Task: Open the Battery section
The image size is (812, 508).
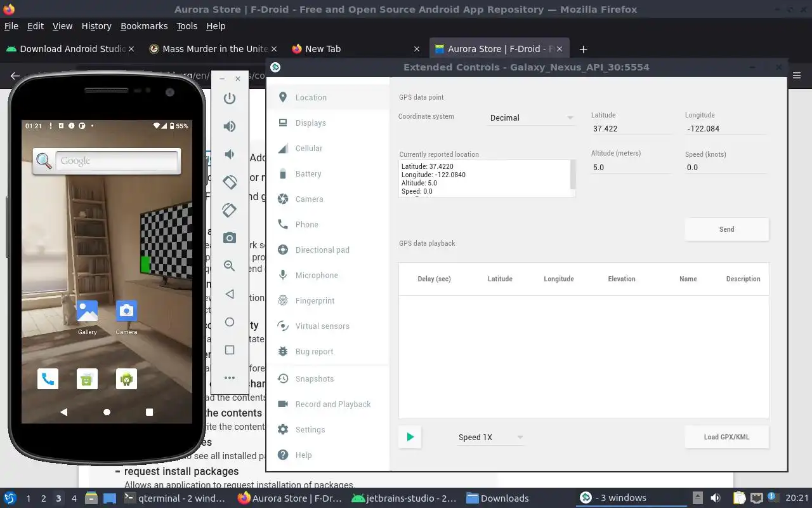Action: click(327, 173)
